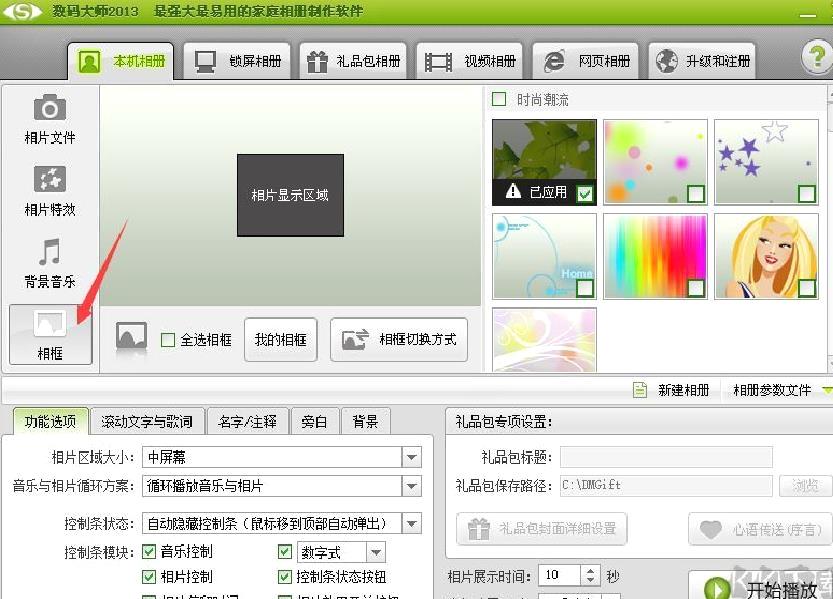This screenshot has width=833, height=599.
Task: Check the rainbow stripes frame checkbox
Action: coord(695,288)
